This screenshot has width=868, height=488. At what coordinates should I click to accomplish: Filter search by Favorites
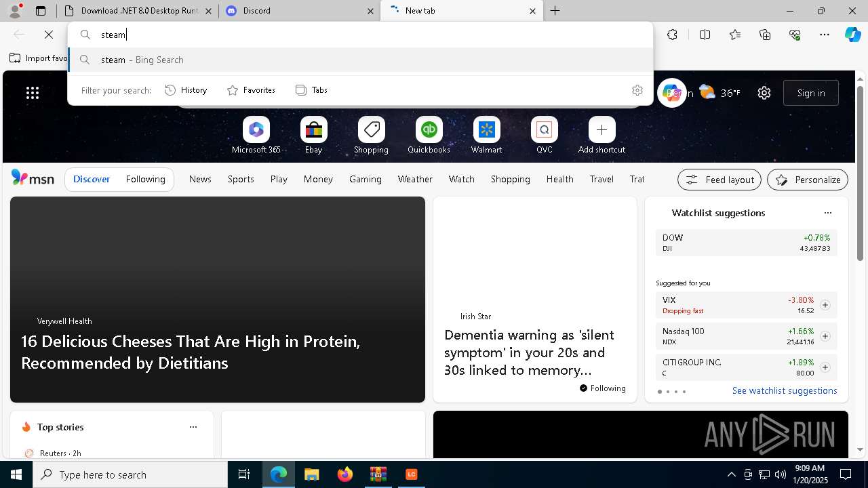pyautogui.click(x=252, y=90)
